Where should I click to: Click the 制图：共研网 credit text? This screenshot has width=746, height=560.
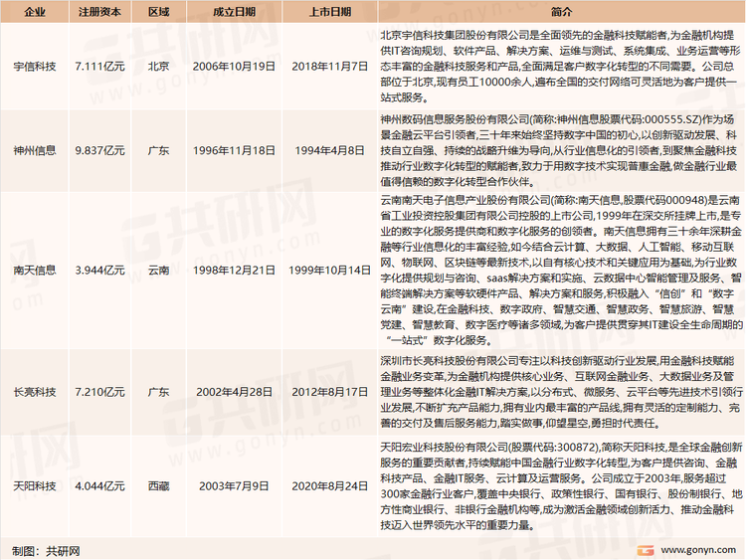(x=46, y=551)
